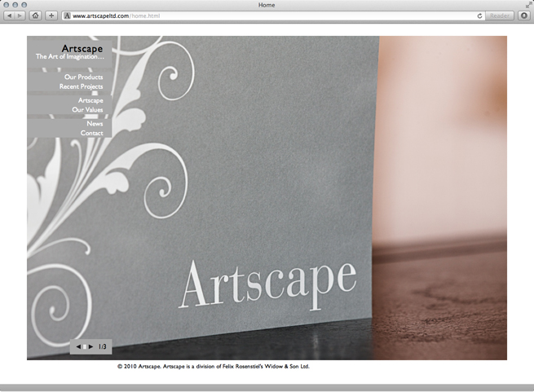Click the © 2010 Artscape copyright text

click(213, 367)
